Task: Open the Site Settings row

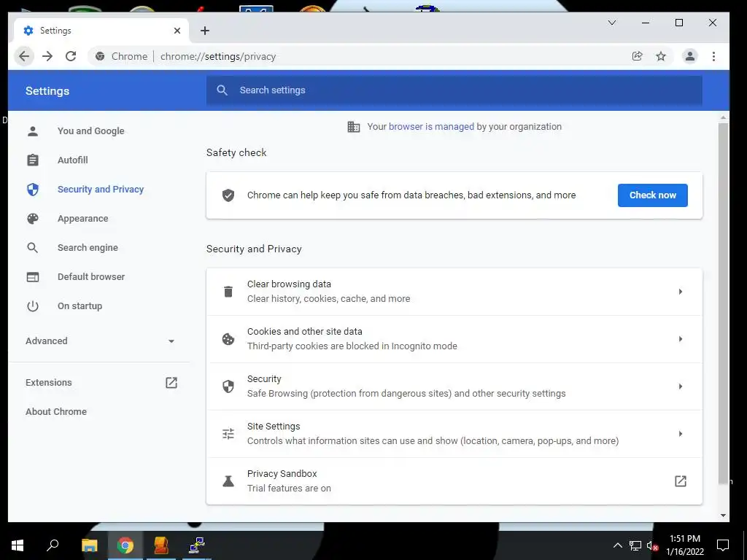Action: [x=454, y=434]
